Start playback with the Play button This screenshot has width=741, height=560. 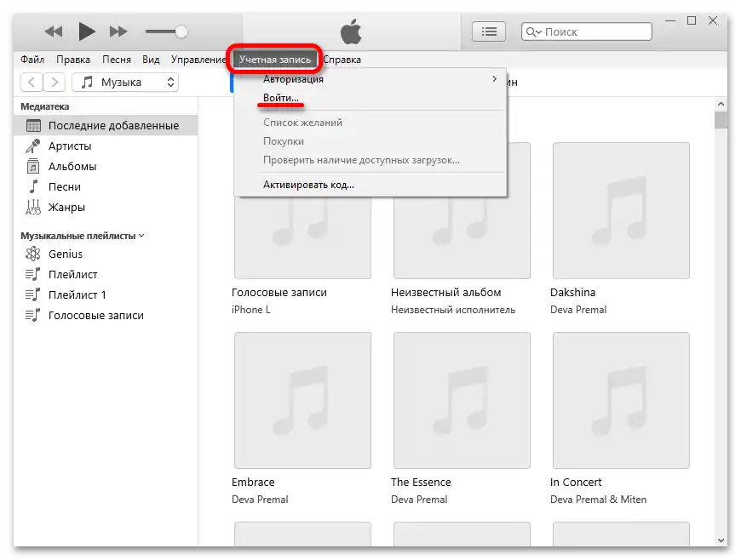[x=87, y=31]
